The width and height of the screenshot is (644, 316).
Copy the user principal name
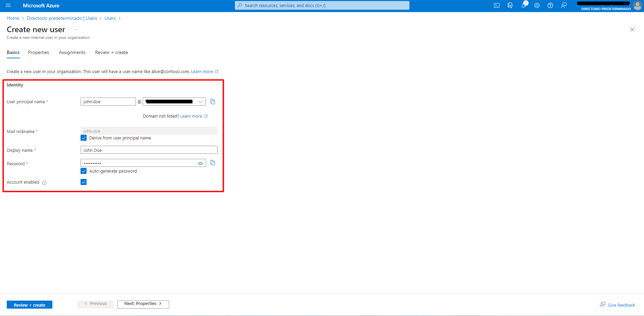tap(213, 102)
